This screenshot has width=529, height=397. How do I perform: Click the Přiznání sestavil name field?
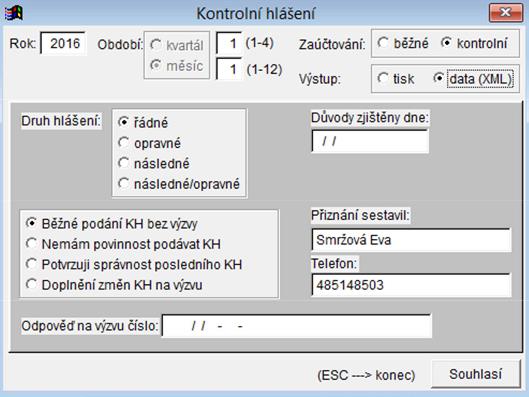411,240
